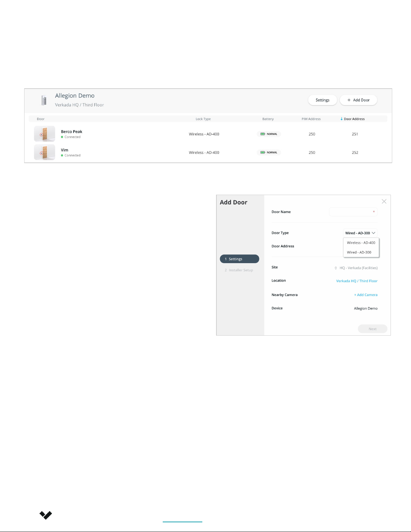Click the location pin icon beside Site

pyautogui.click(x=336, y=268)
